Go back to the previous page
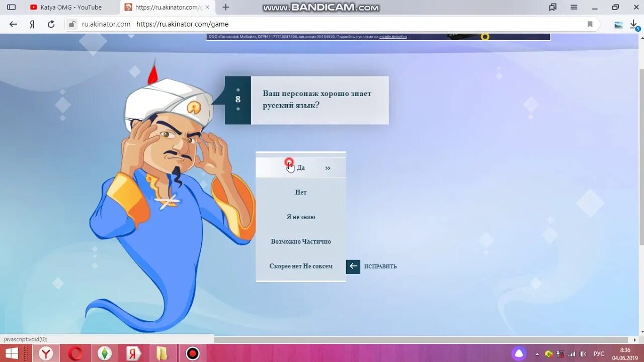The image size is (644, 362). (x=13, y=24)
